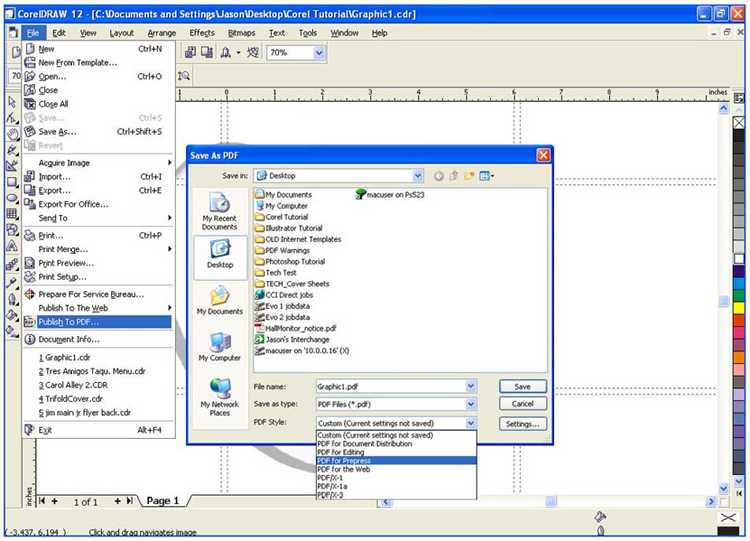
Task: Select the Pick tool in toolbox
Action: pyautogui.click(x=12, y=102)
